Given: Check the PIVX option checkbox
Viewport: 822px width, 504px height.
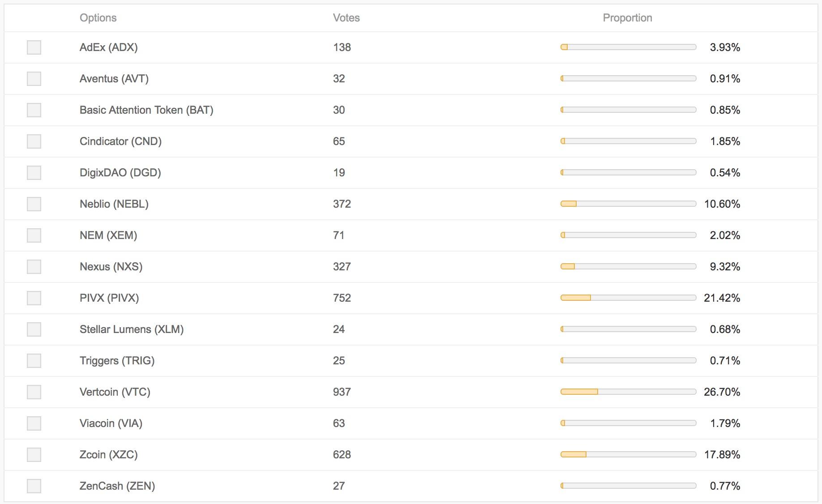Looking at the screenshot, I should click(34, 298).
